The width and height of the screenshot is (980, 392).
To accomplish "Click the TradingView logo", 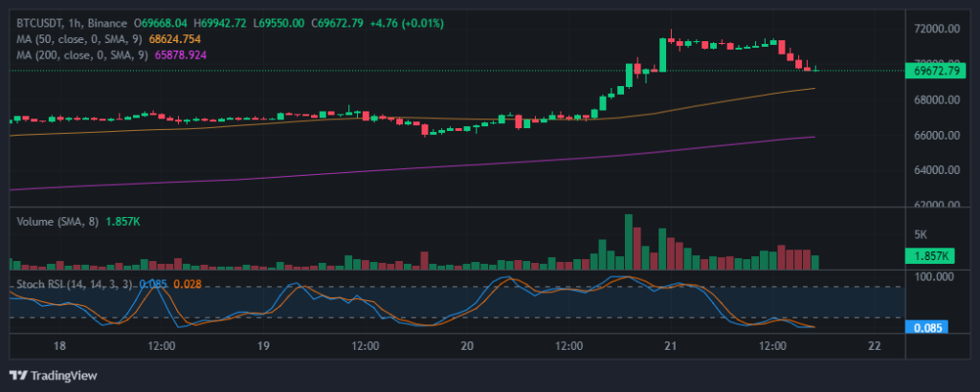I will pos(54,376).
